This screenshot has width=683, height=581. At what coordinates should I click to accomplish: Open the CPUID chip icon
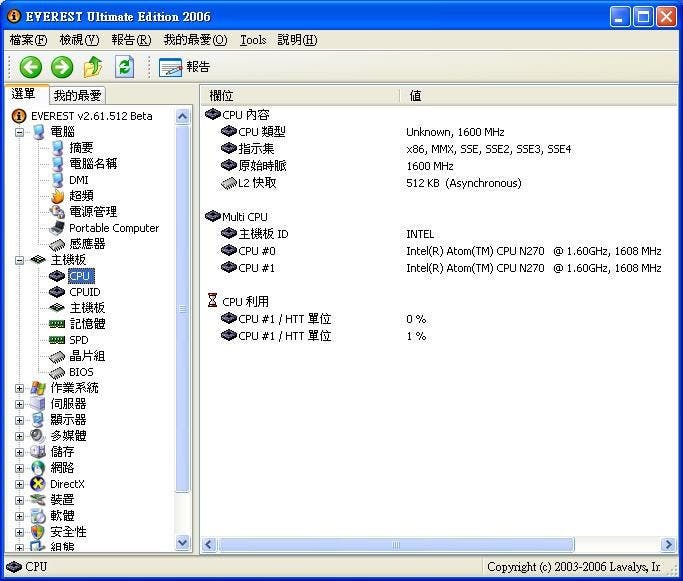(57, 292)
